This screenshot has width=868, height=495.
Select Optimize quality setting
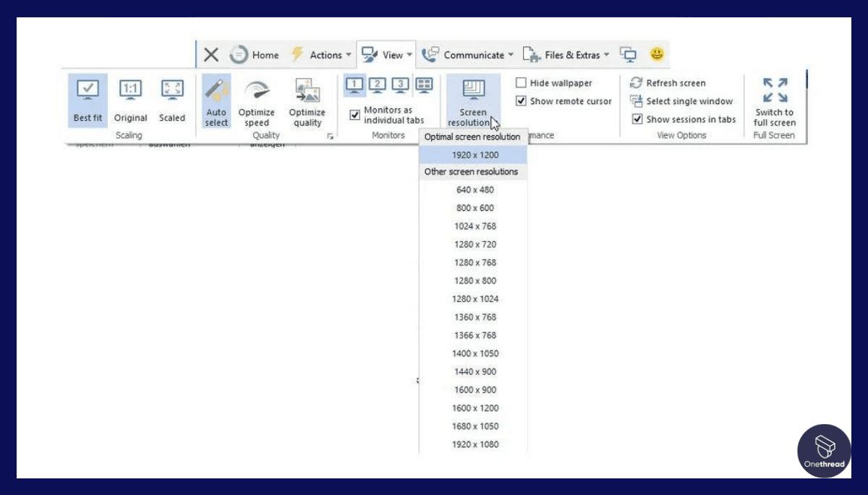coord(307,100)
